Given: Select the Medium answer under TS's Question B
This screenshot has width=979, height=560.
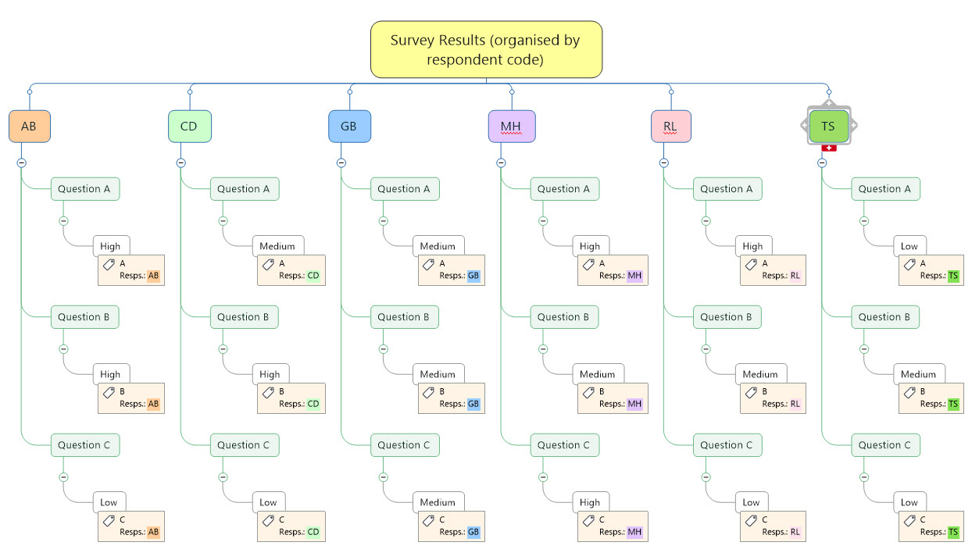Looking at the screenshot, I should (x=918, y=374).
